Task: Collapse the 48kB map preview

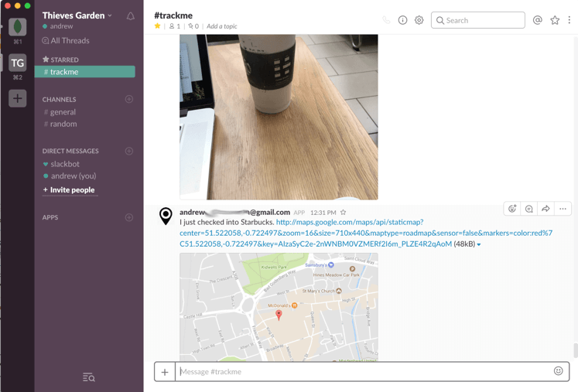Action: pos(479,244)
